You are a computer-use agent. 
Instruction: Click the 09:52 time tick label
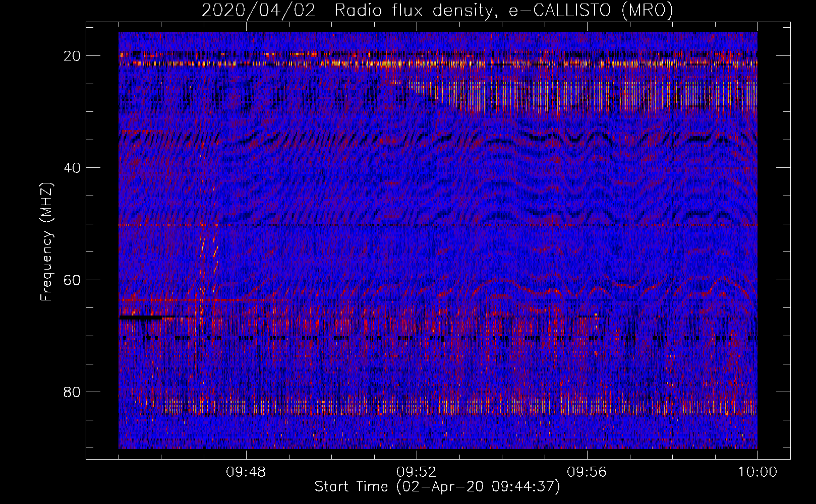coord(417,472)
